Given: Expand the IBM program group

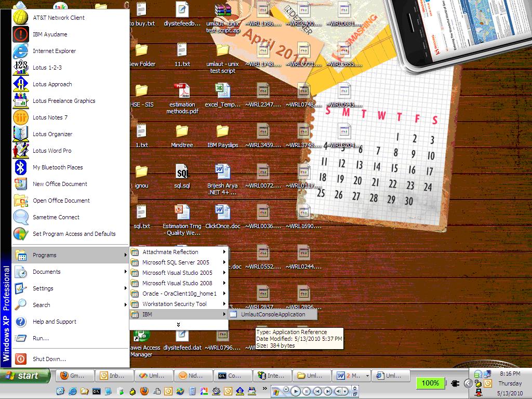Looking at the screenshot, I should (179, 314).
